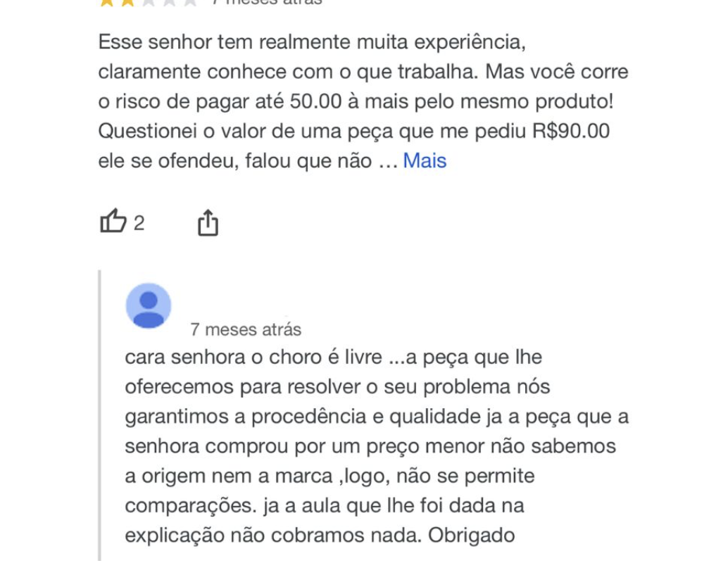Tap the share icon under the review
728x563 pixels.
pyautogui.click(x=208, y=223)
